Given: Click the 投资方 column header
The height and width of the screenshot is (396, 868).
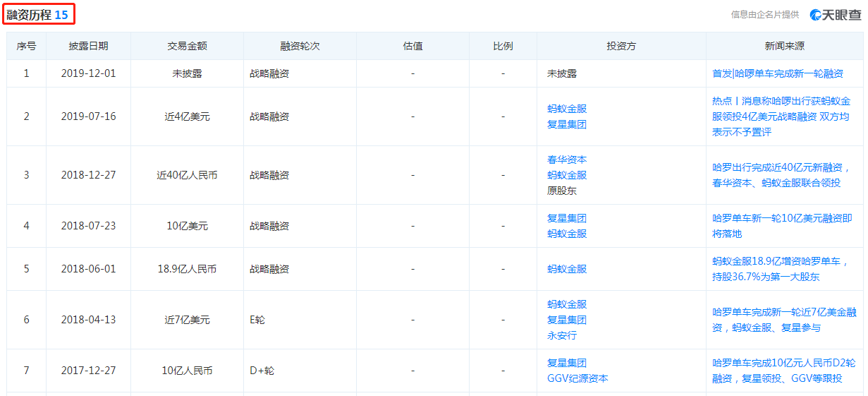Looking at the screenshot, I should (x=621, y=46).
